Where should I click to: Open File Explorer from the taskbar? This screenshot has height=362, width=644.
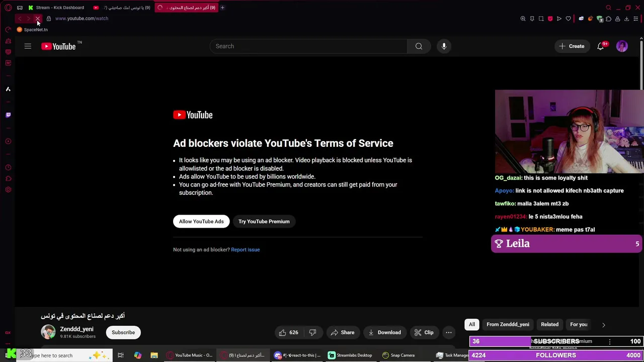pyautogui.click(x=154, y=355)
